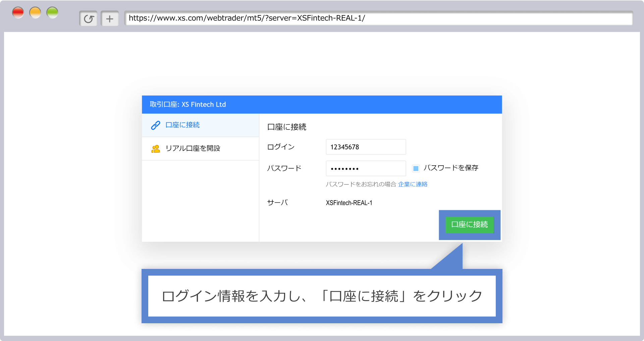The height and width of the screenshot is (341, 644).
Task: Click the 取引口座: XS Fintech Ltd title
Action: 188,104
